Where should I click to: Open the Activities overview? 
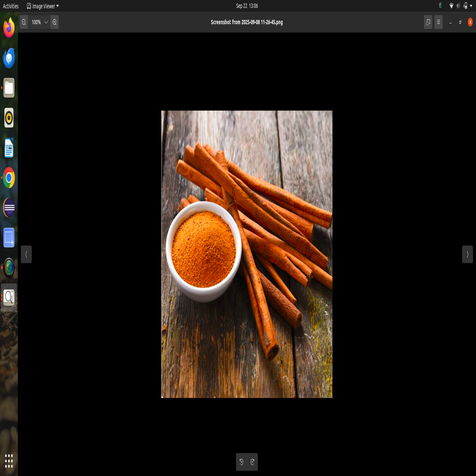10,6
